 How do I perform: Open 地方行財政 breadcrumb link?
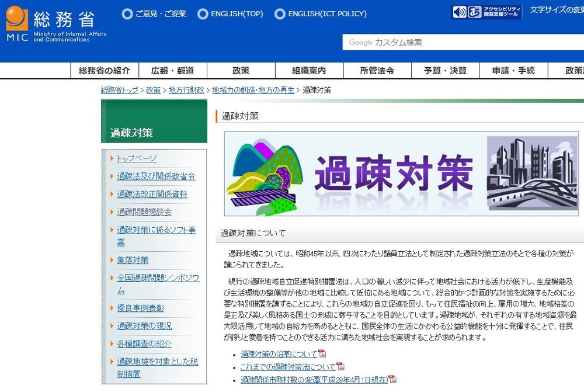[186, 91]
